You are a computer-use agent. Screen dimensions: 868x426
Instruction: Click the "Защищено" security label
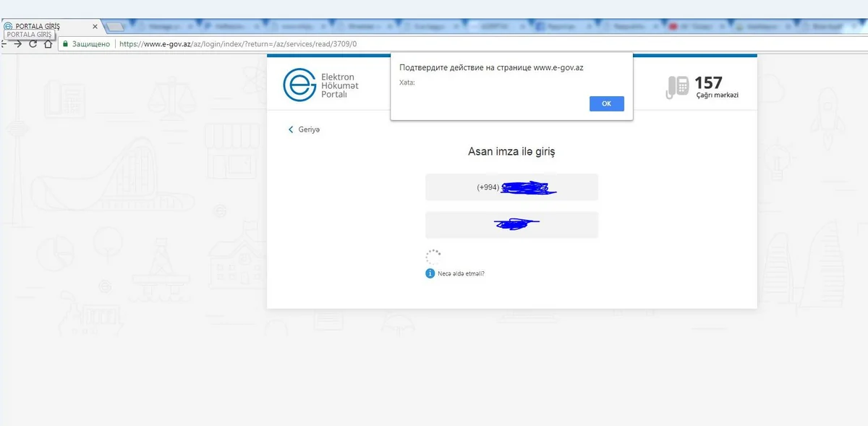tap(91, 44)
